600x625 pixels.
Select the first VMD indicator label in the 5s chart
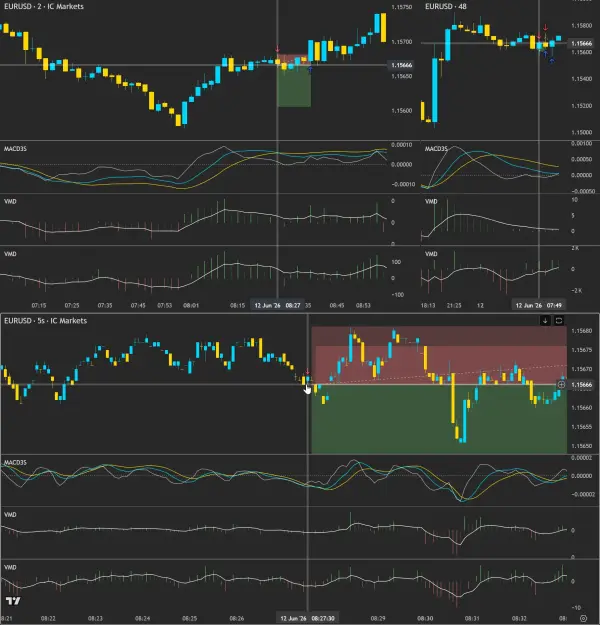[x=10, y=515]
